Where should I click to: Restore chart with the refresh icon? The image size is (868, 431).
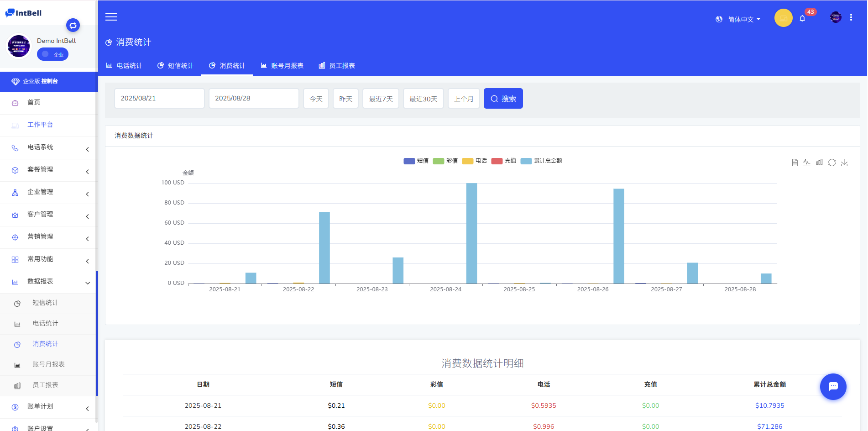pos(832,163)
